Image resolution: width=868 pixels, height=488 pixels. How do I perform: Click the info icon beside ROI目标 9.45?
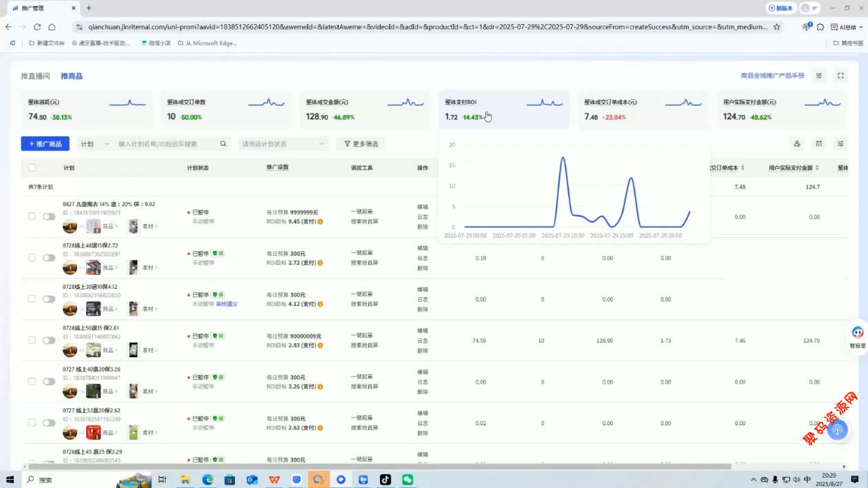pos(320,222)
